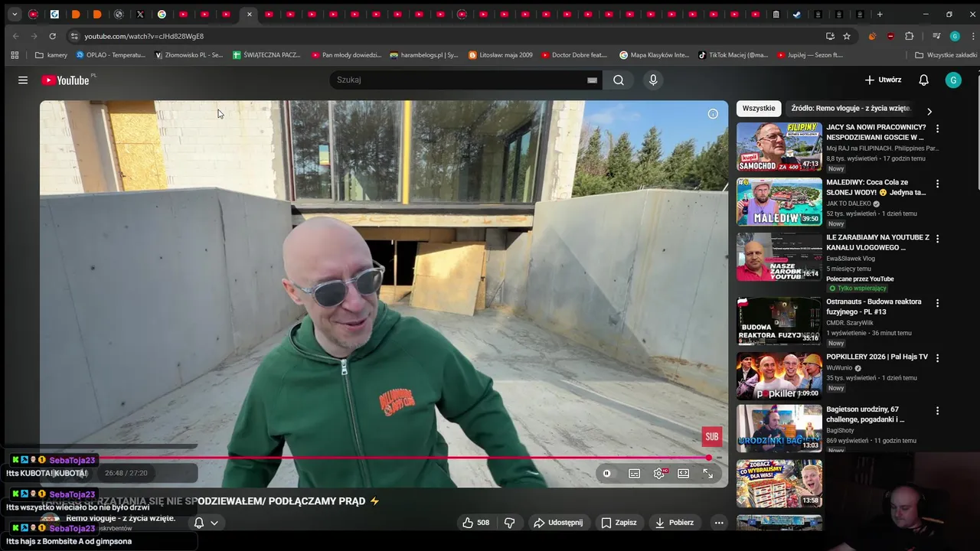Viewport: 980px width, 551px height.
Task: Open the BUDOWA REAKTORA FUZYJNEGO thumbnail
Action: [779, 321]
